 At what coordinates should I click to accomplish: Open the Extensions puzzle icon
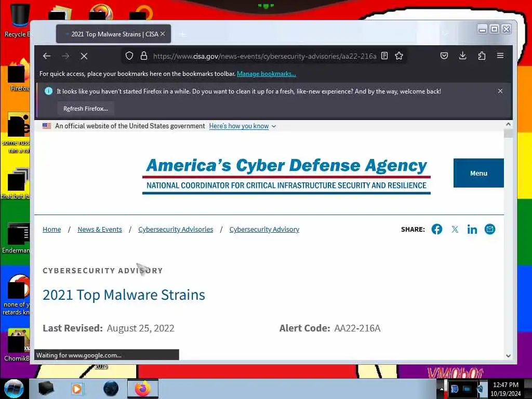point(482,56)
